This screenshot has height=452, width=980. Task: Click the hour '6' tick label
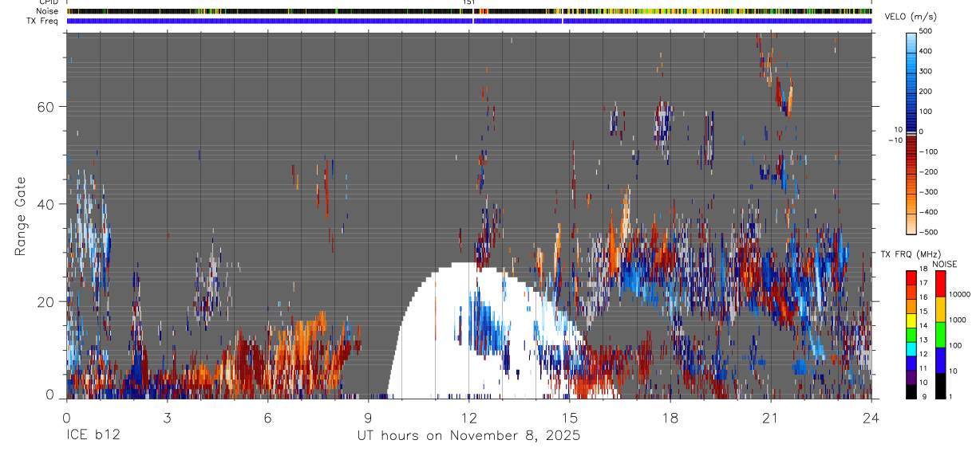(x=267, y=418)
